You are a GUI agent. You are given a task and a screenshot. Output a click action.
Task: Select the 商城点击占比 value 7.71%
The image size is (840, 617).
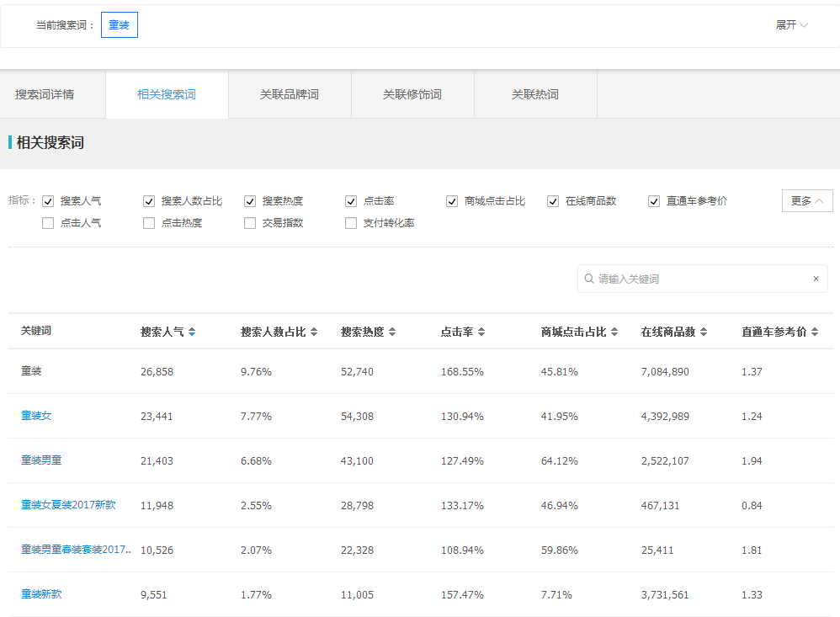click(556, 595)
